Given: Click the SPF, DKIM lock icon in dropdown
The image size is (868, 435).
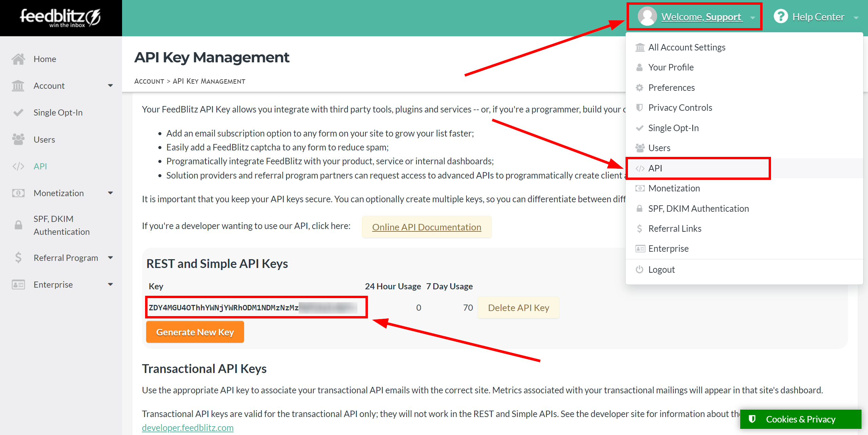Looking at the screenshot, I should 639,209.
